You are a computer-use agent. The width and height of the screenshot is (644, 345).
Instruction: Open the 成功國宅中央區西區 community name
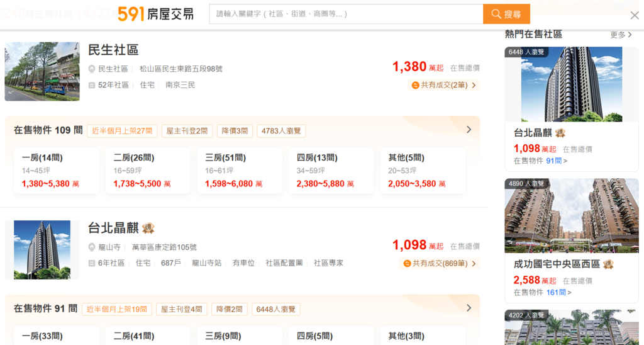[x=557, y=264]
